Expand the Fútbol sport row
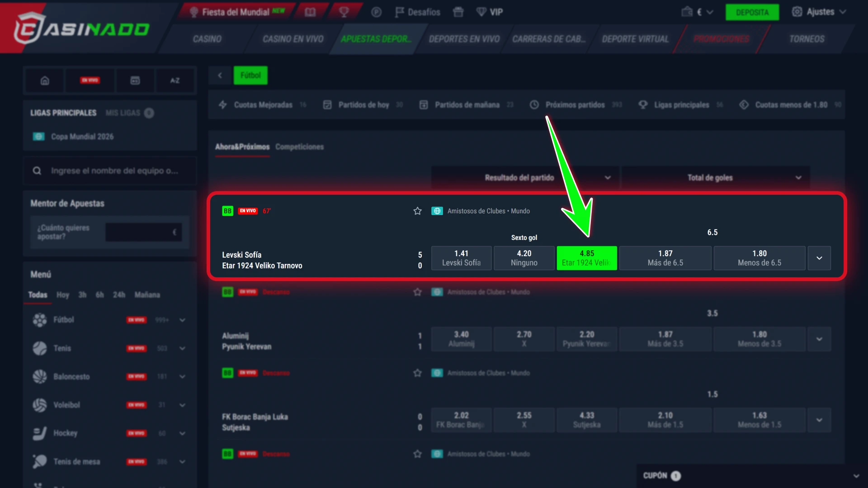868x488 pixels. [183, 320]
